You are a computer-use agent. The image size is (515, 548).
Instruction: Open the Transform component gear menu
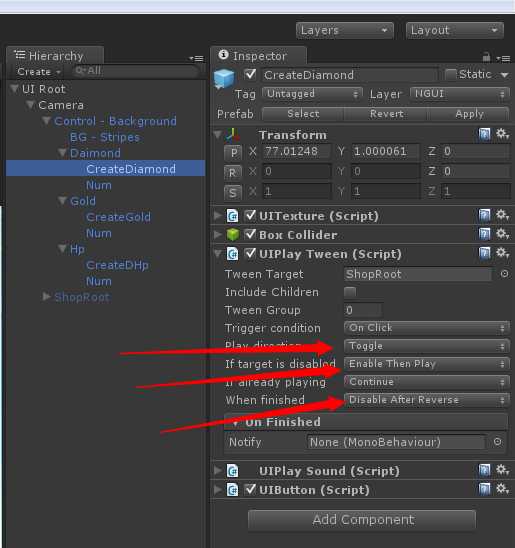click(502, 134)
